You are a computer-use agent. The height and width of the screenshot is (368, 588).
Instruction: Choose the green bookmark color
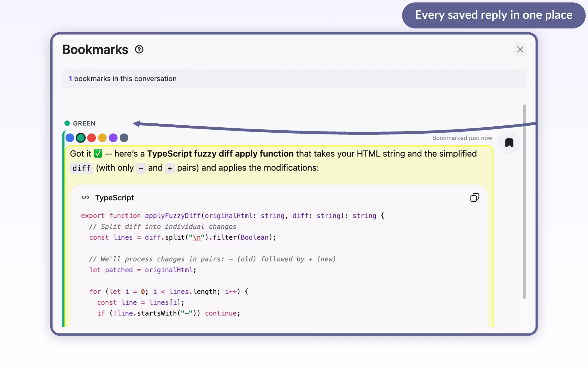click(x=81, y=138)
